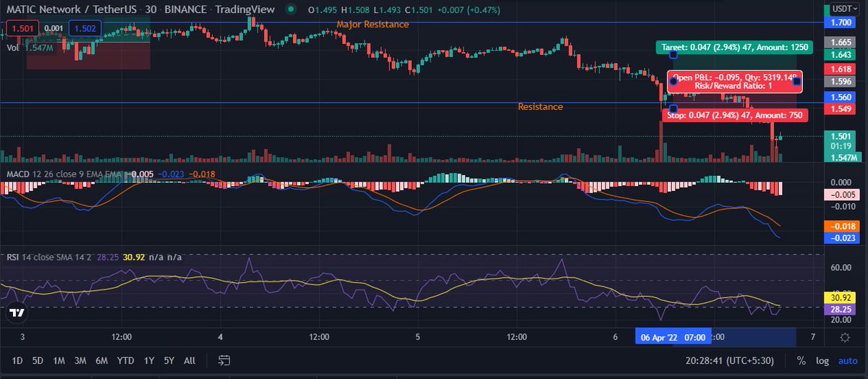Click the 1.643 green price axis label
The width and height of the screenshot is (868, 379).
pyautogui.click(x=841, y=55)
